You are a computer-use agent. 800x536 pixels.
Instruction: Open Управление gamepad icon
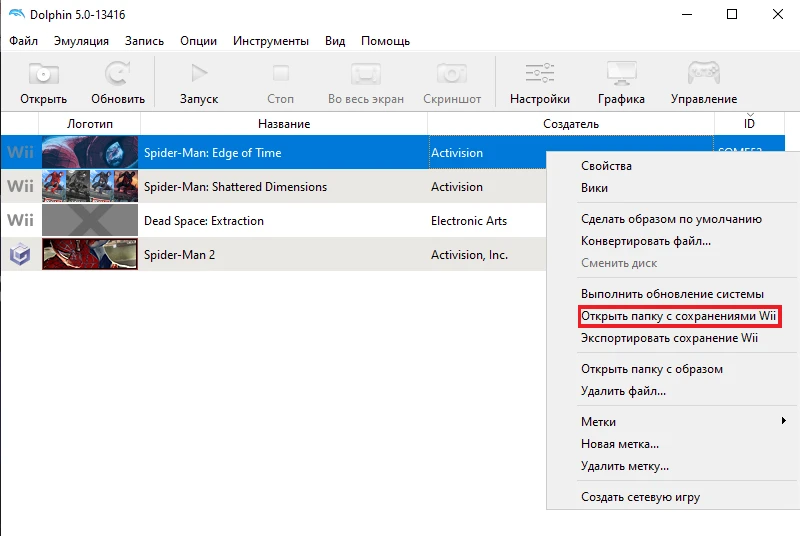703,74
